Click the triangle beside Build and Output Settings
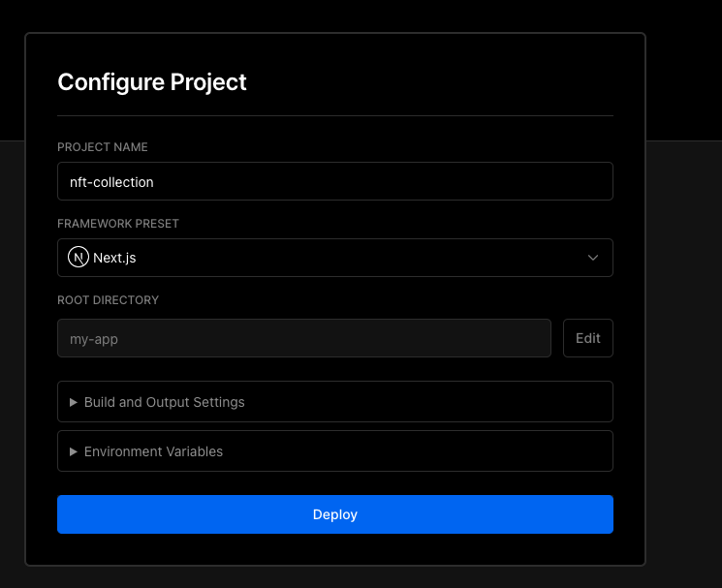722x588 pixels. 74,402
